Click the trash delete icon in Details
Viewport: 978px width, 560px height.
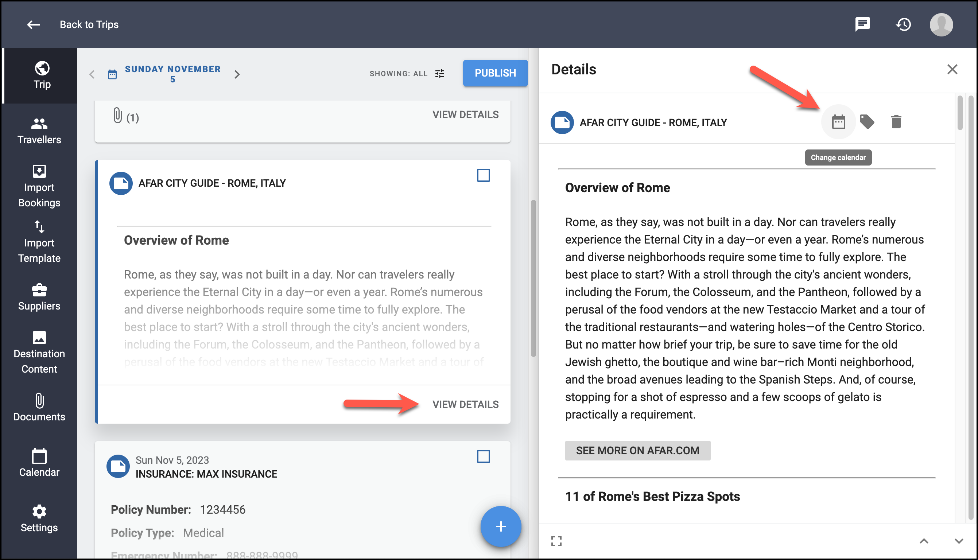click(896, 122)
